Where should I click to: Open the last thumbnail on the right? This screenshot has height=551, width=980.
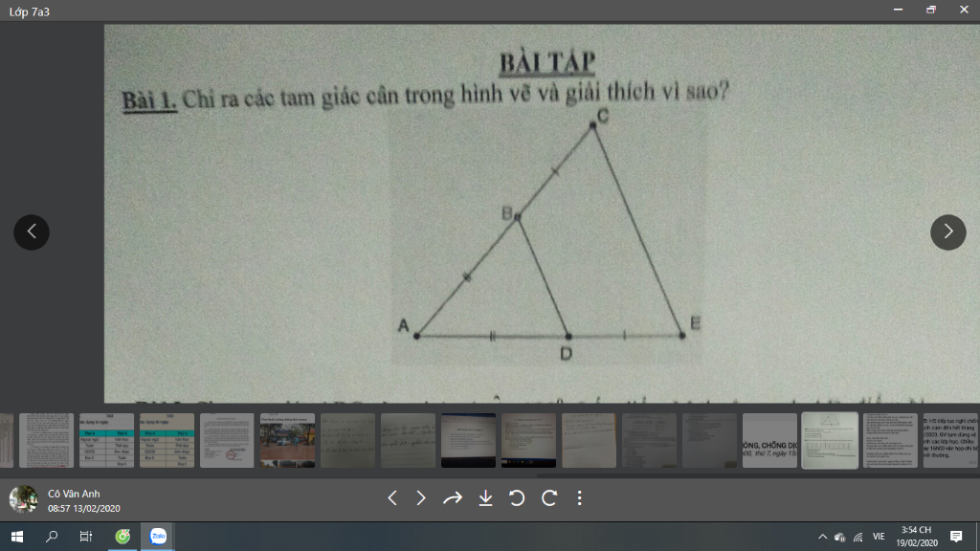(951, 440)
